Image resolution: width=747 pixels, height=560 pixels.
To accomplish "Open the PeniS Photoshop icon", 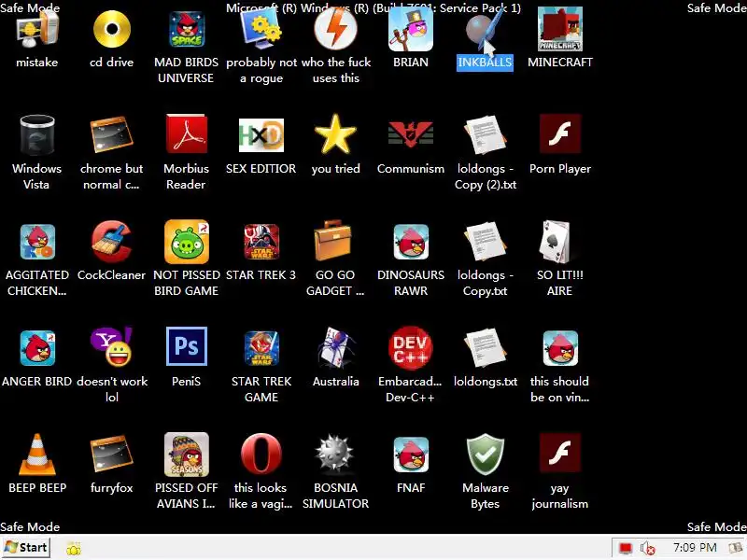I will click(x=186, y=346).
